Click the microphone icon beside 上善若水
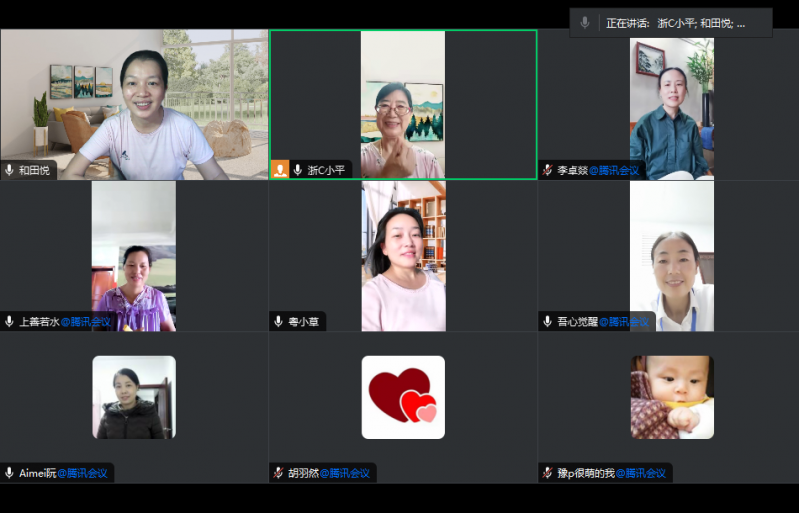The image size is (799, 513). point(10,321)
